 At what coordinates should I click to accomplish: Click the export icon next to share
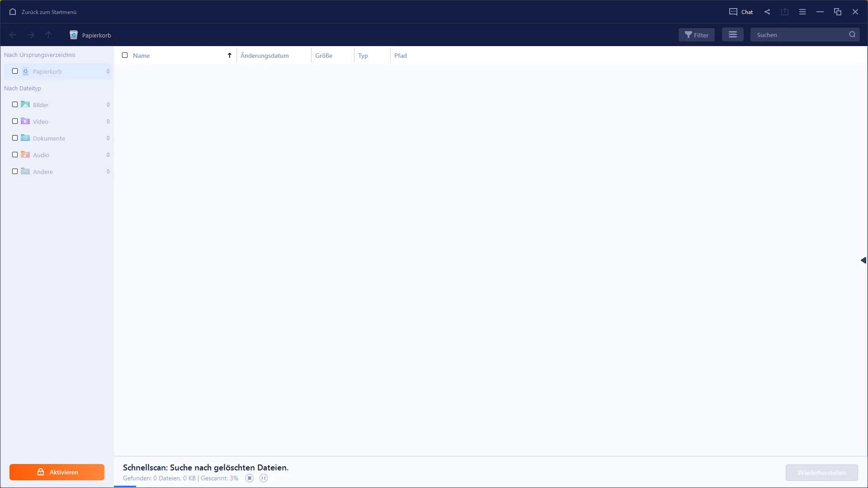tap(785, 12)
